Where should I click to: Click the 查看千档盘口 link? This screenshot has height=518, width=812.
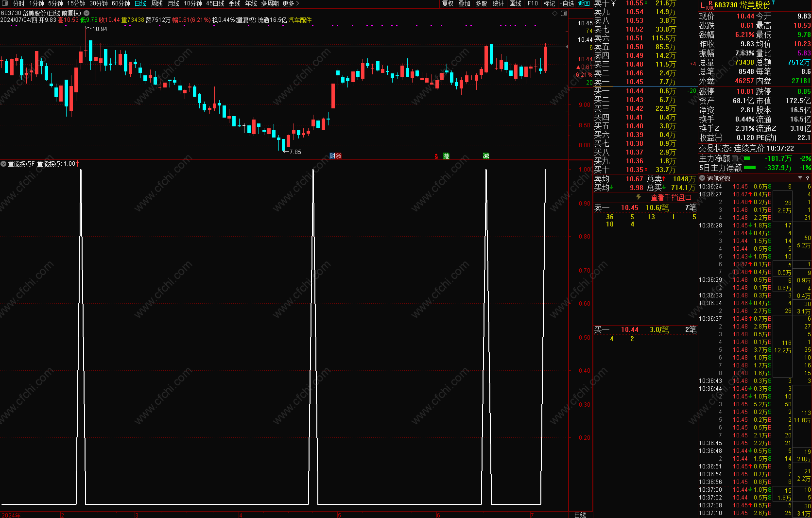click(x=671, y=197)
